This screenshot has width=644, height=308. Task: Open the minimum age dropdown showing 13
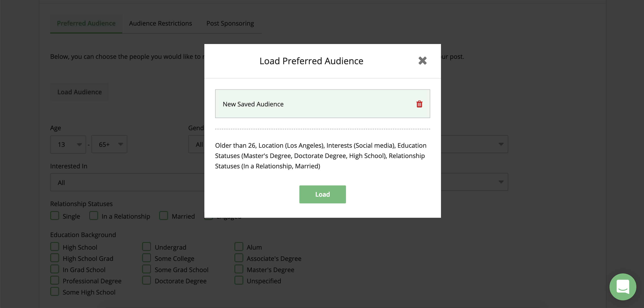tap(68, 144)
